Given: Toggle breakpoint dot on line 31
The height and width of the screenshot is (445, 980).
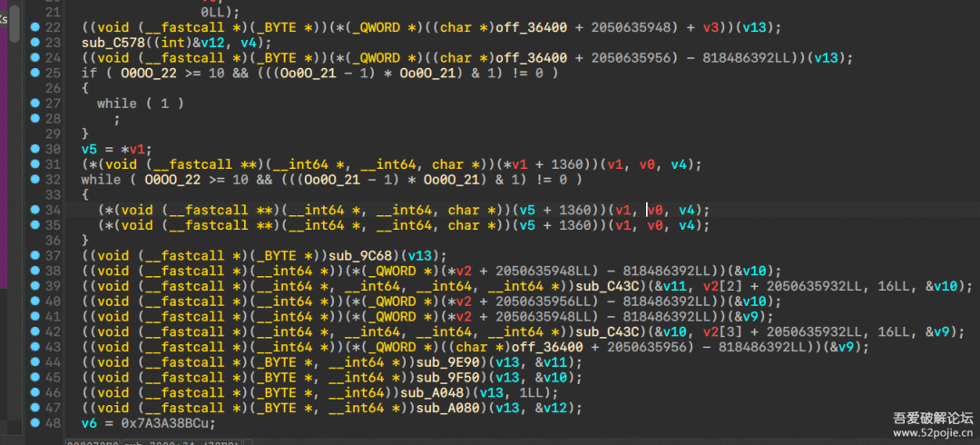Looking at the screenshot, I should 34,164.
